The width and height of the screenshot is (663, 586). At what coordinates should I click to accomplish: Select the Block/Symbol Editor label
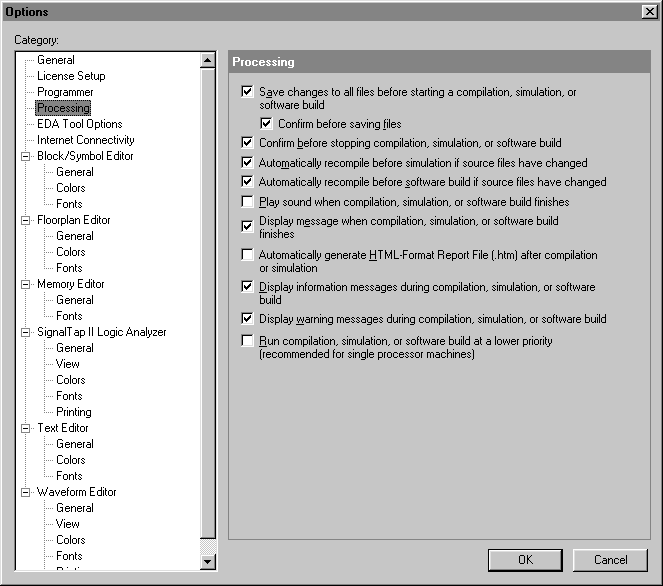click(85, 156)
